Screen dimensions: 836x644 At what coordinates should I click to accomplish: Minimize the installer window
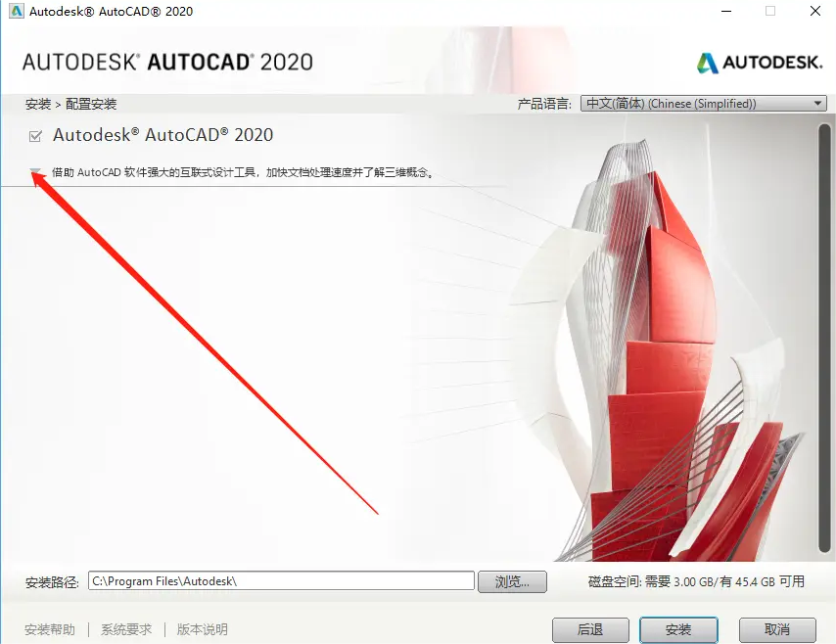click(726, 11)
